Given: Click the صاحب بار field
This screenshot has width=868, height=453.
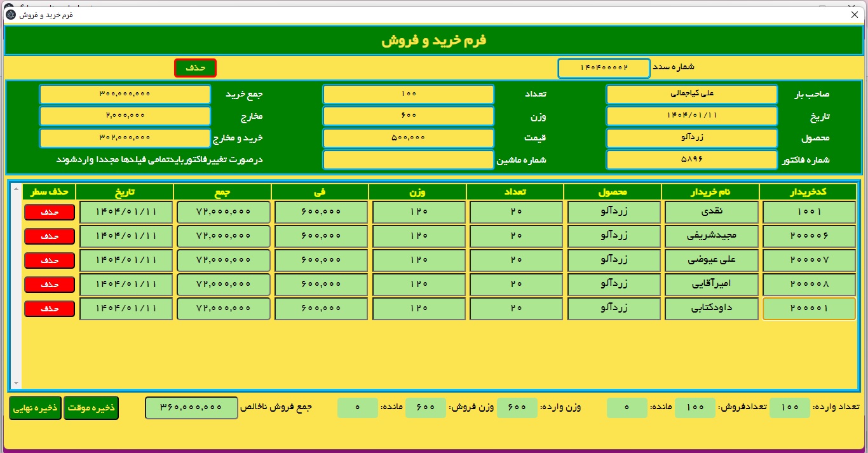Looking at the screenshot, I should [691, 94].
